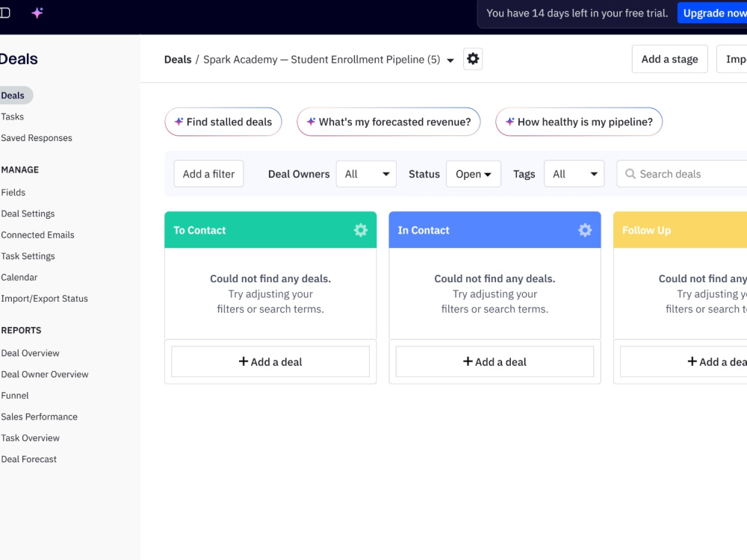Image resolution: width=747 pixels, height=560 pixels.
Task: Click the pipeline name Spark Academy text
Action: point(321,60)
